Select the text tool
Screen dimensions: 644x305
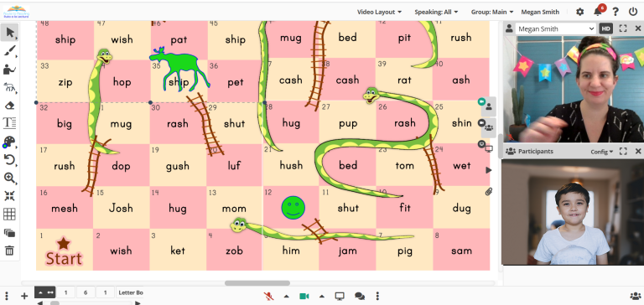[x=9, y=122]
